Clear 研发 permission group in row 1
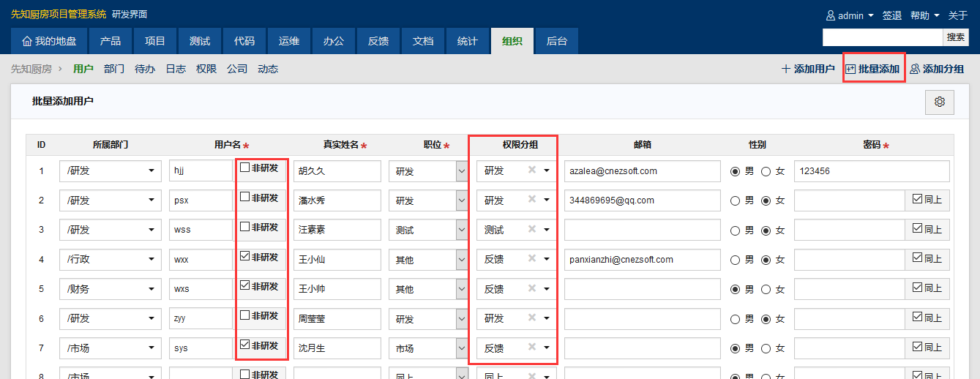The image size is (980, 379). (532, 170)
